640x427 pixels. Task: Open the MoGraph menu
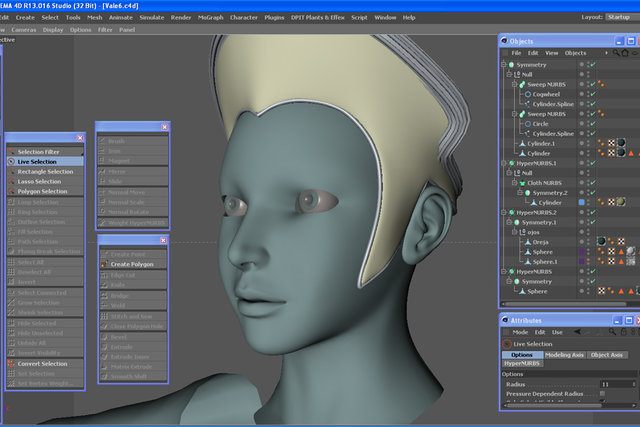[x=211, y=18]
